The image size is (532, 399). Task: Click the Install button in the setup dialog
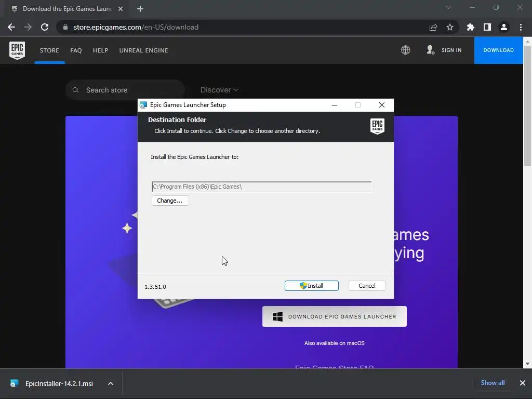coord(312,286)
